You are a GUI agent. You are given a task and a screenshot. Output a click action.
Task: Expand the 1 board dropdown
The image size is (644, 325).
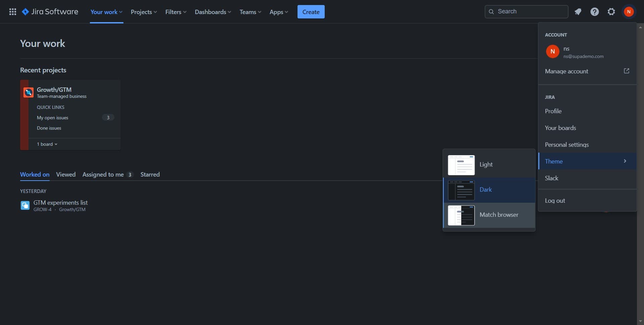pos(47,144)
